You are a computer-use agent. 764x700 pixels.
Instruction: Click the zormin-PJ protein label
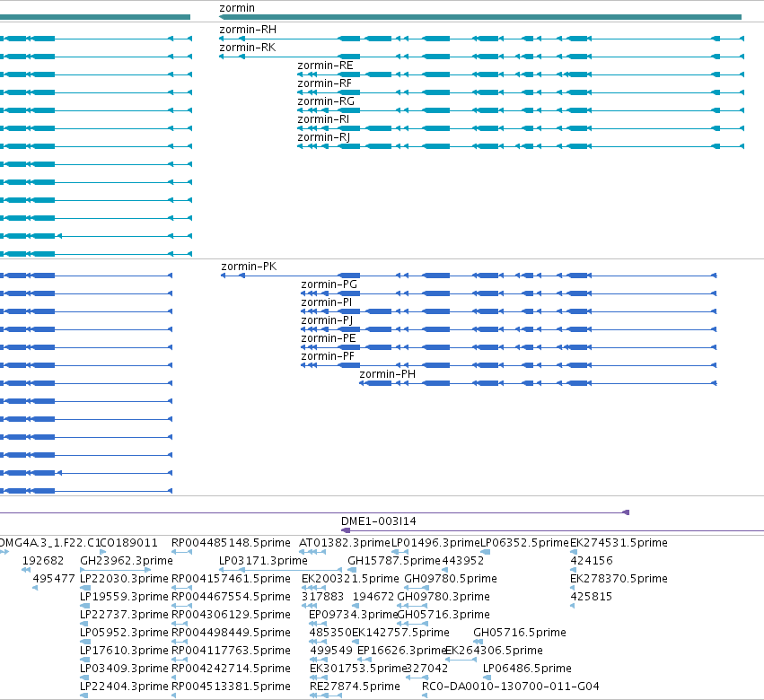[327, 321]
